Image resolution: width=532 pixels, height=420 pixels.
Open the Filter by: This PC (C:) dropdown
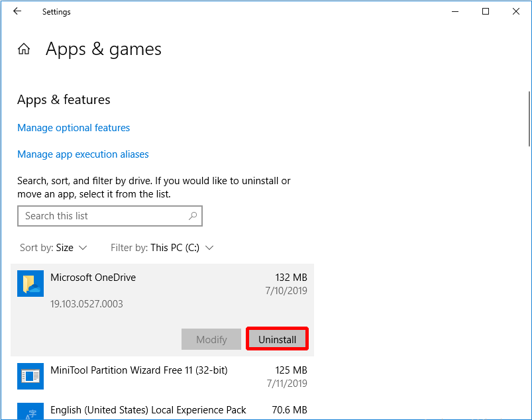162,248
